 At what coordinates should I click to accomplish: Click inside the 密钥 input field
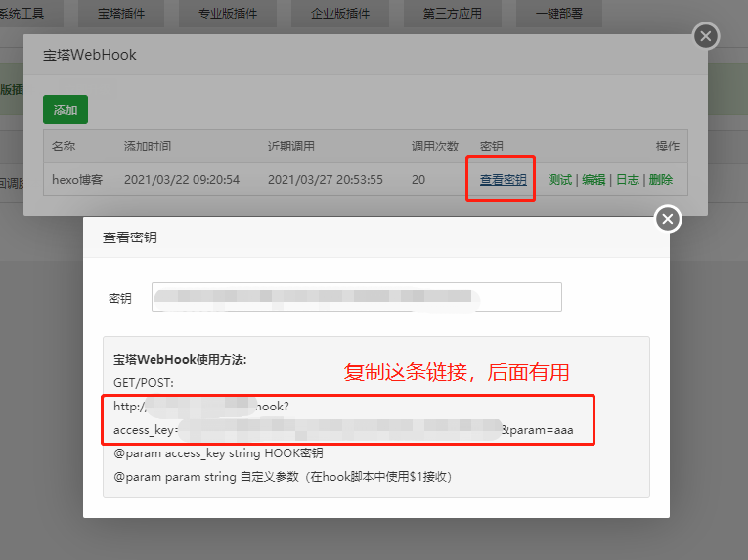point(356,297)
